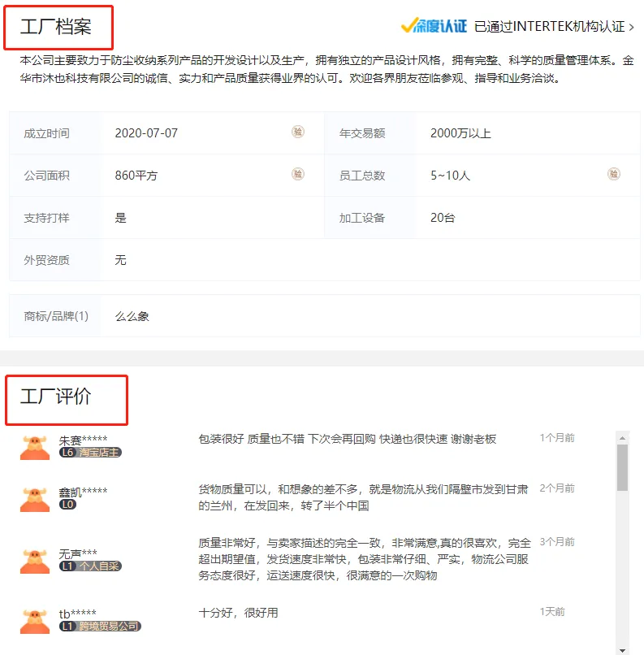Click verified icon next to 成立时间 date

point(298,132)
